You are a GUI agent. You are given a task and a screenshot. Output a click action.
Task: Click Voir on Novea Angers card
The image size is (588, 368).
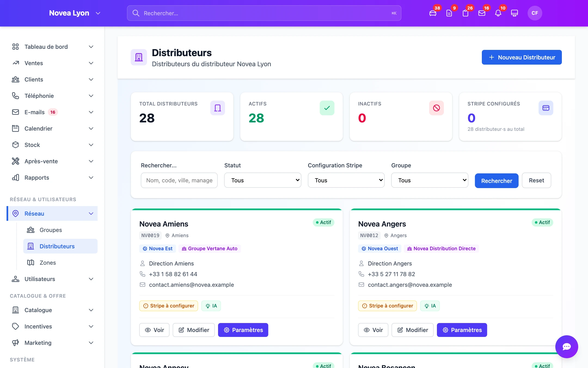pos(373,330)
